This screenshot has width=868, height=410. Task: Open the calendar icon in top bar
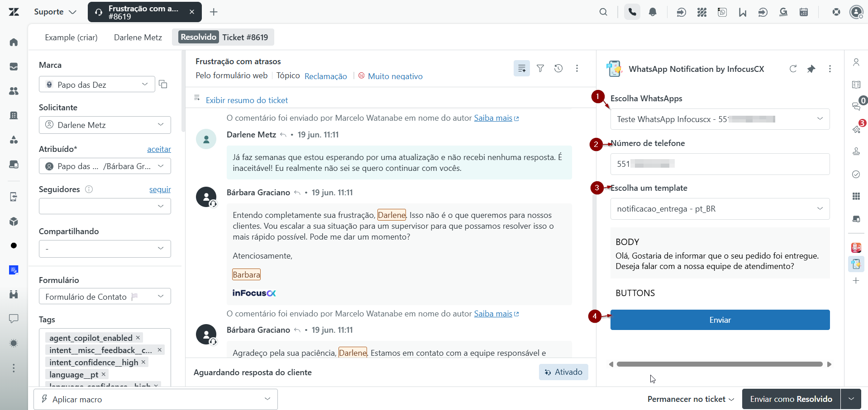tap(804, 12)
